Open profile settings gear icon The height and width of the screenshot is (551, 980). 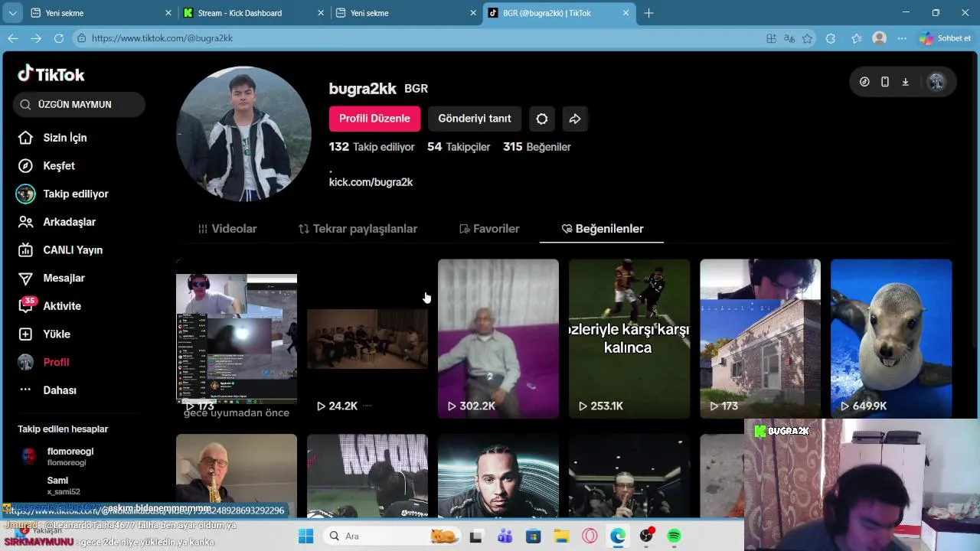tap(542, 119)
